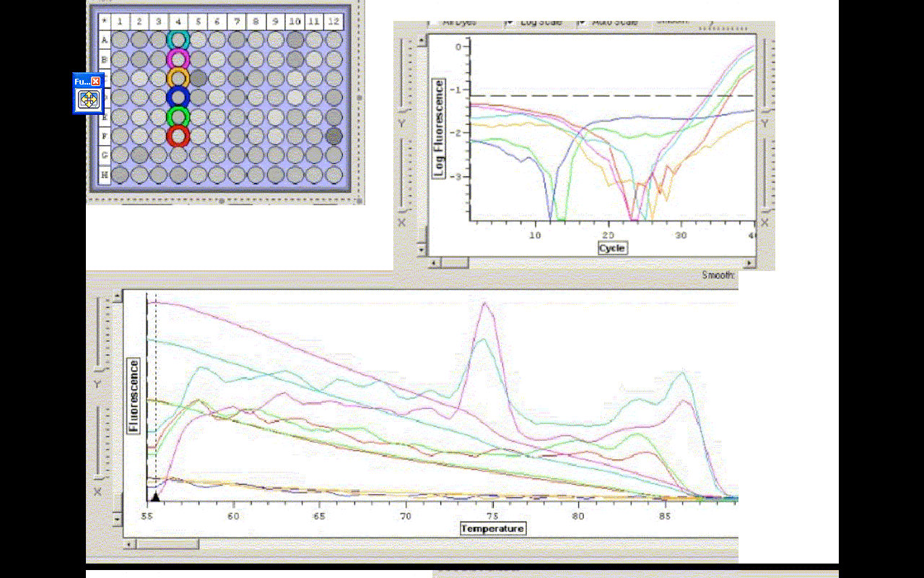Select the green-ringed well E4
This screenshot has height=578, width=924.
click(178, 116)
